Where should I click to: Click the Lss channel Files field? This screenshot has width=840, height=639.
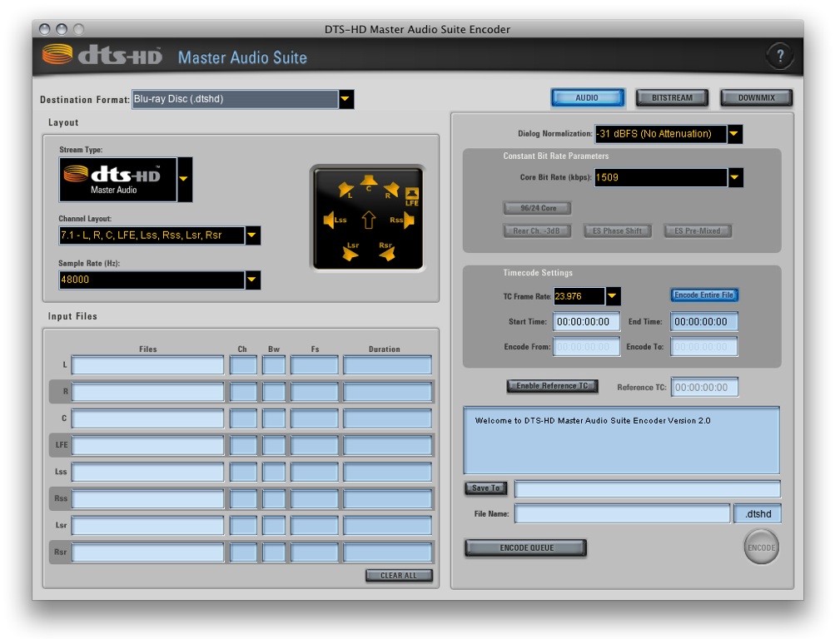(x=148, y=473)
